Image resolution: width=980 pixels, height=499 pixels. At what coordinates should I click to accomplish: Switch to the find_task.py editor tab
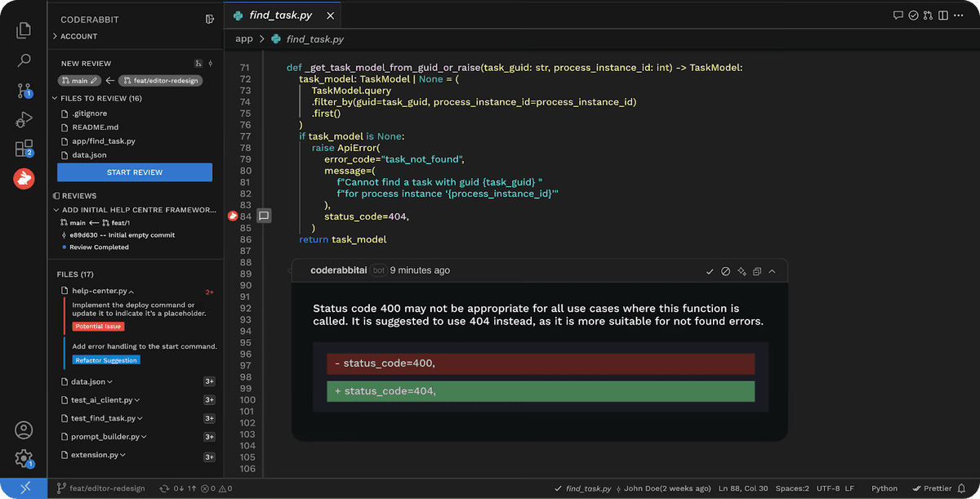[280, 16]
